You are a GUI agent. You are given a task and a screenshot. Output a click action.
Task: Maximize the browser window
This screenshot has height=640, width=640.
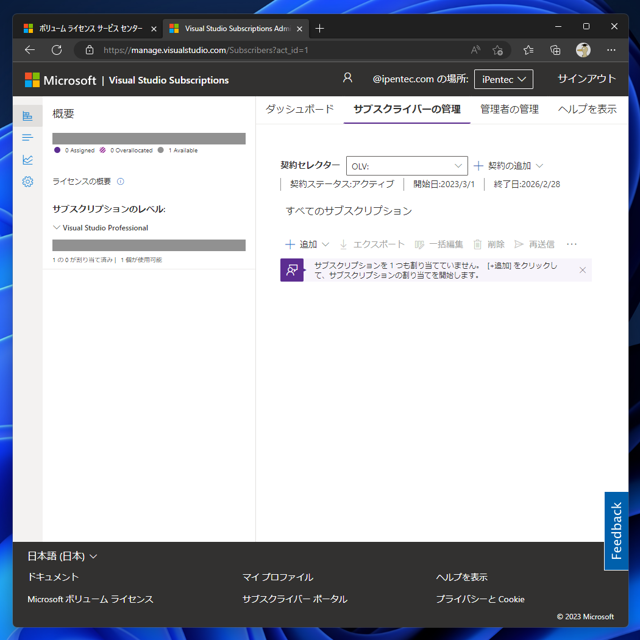tap(586, 27)
